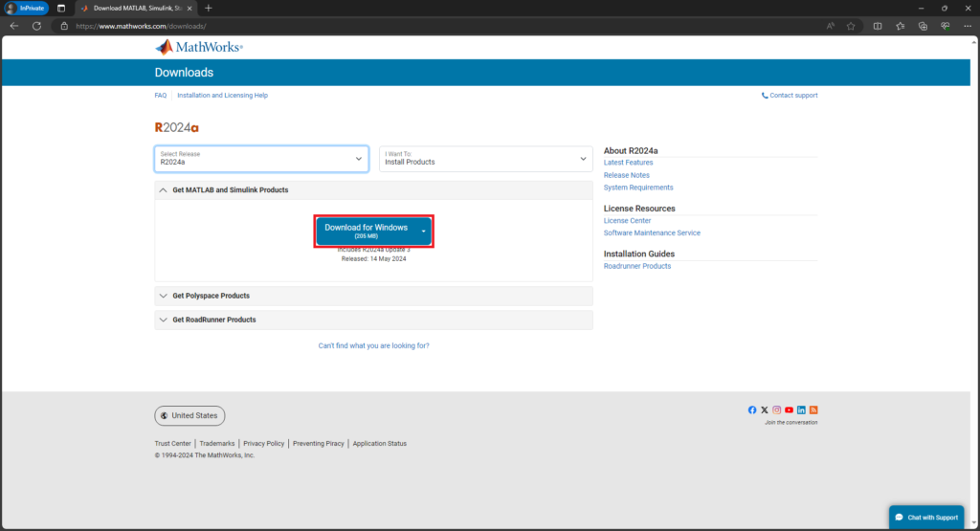Click the Download for Windows button

367,231
